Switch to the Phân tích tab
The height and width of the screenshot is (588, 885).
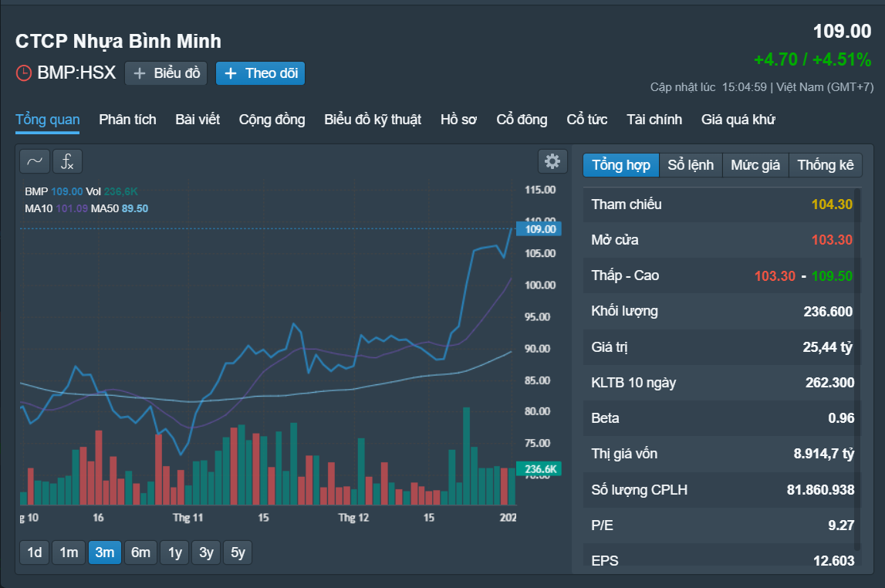coord(127,120)
